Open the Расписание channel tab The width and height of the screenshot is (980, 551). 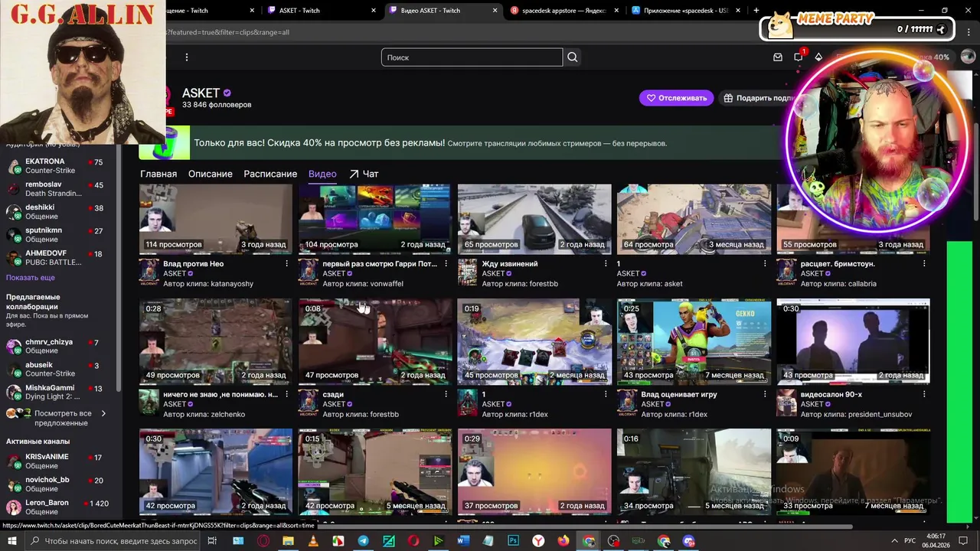point(270,174)
